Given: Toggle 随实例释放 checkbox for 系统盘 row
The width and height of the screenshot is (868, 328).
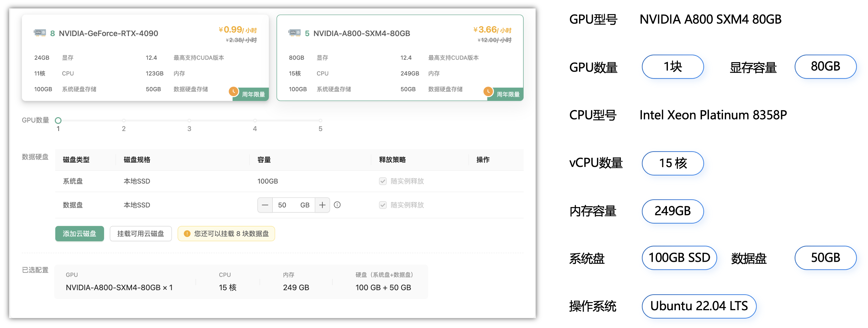Looking at the screenshot, I should pos(383,181).
